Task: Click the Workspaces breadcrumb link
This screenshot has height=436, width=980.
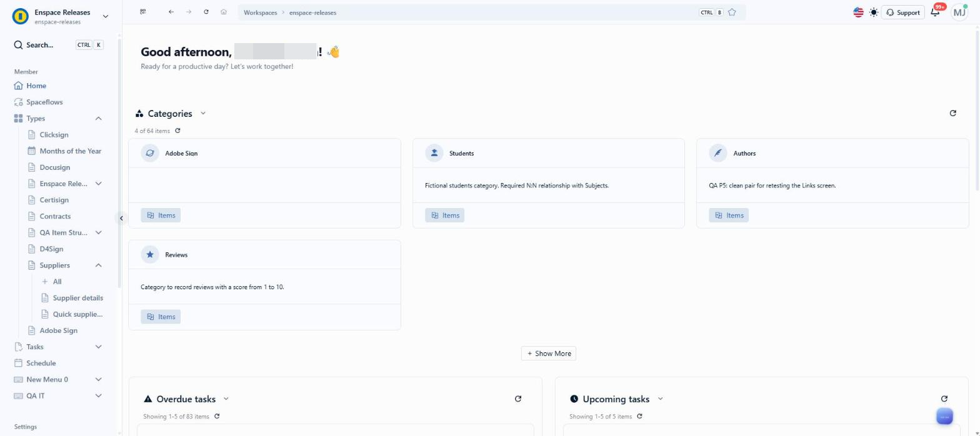Action: click(x=260, y=12)
